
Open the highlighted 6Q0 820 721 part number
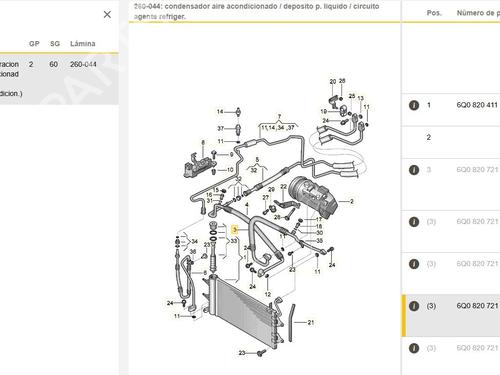[x=477, y=306]
